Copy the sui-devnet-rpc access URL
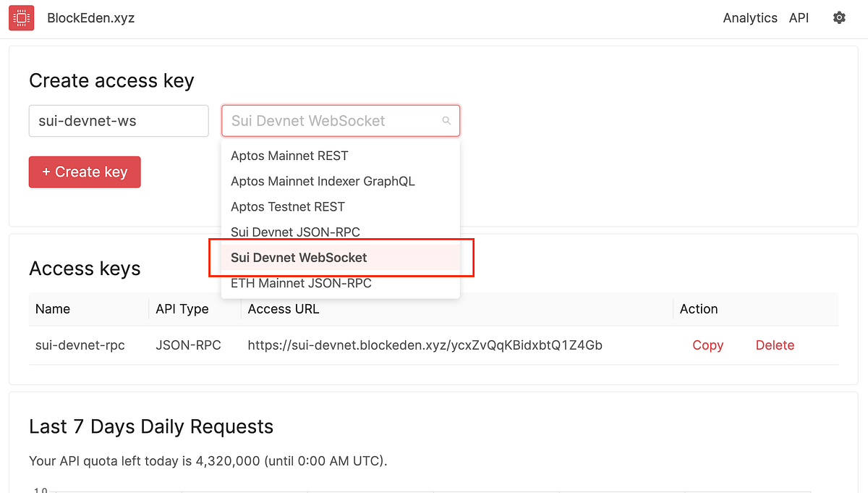The width and height of the screenshot is (868, 493). click(x=707, y=345)
